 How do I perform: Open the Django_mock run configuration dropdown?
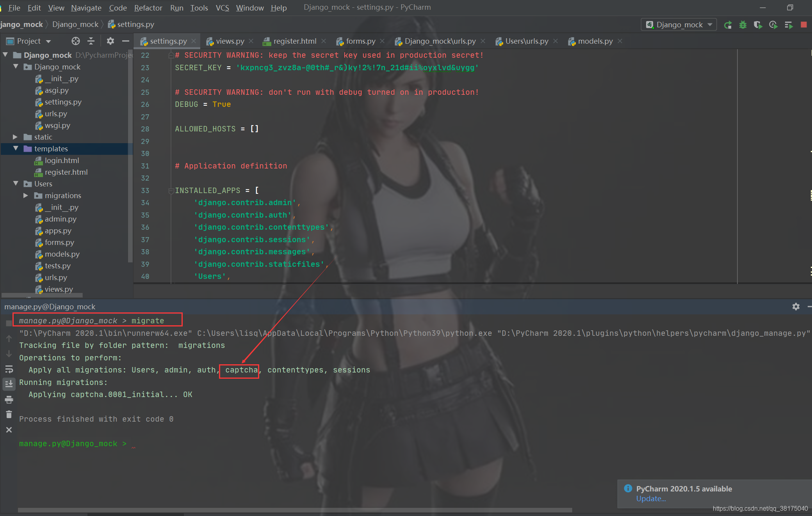(679, 25)
